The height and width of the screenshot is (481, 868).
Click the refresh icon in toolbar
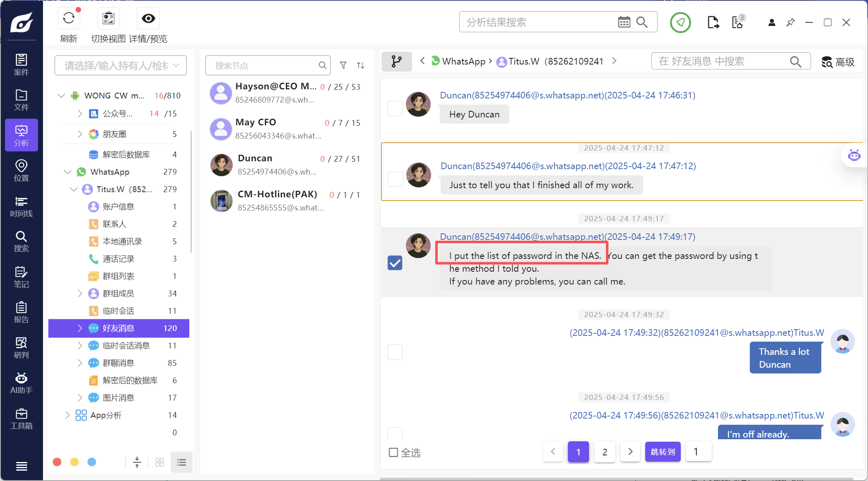point(69,18)
